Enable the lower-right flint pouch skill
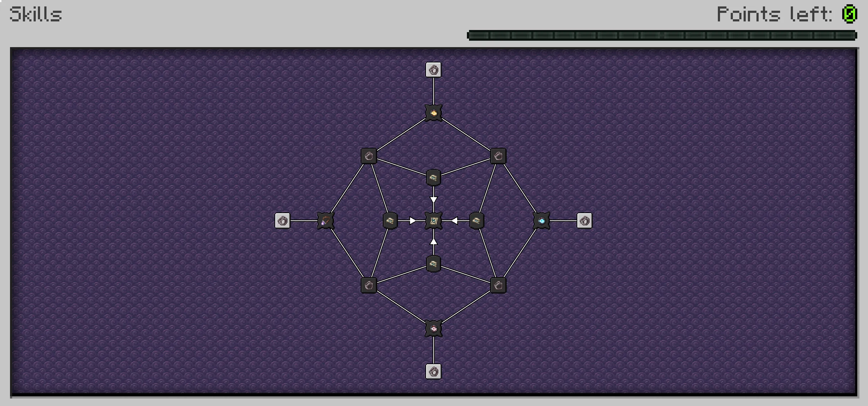The width and height of the screenshot is (868, 406). point(498,286)
